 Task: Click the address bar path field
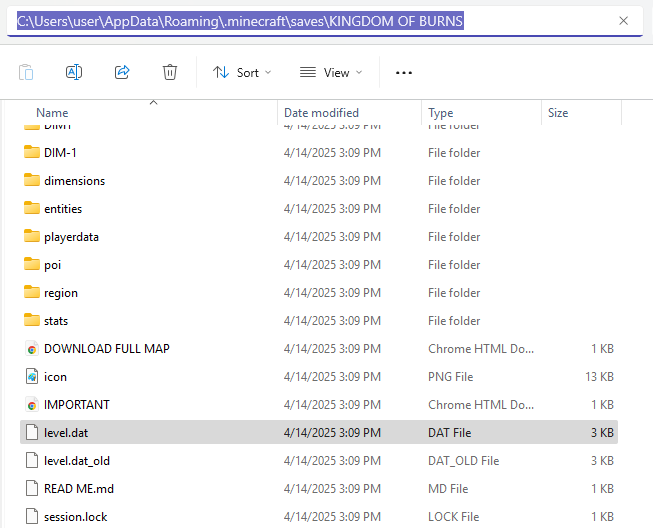point(300,21)
